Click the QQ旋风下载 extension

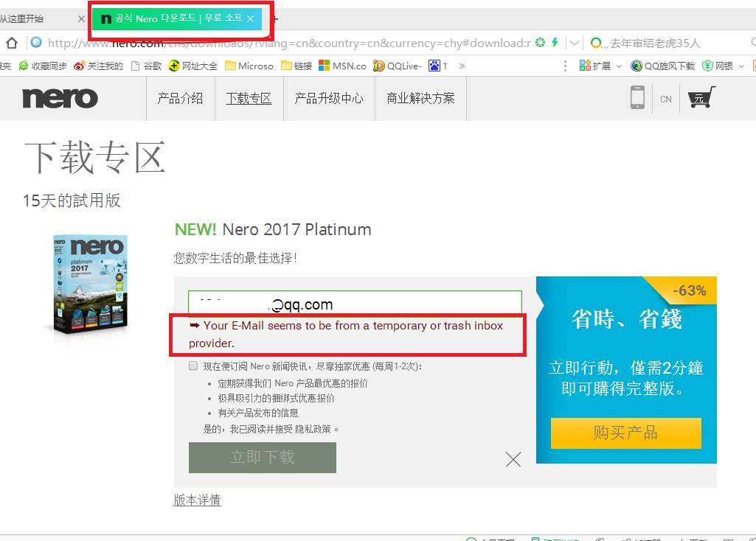click(x=662, y=66)
